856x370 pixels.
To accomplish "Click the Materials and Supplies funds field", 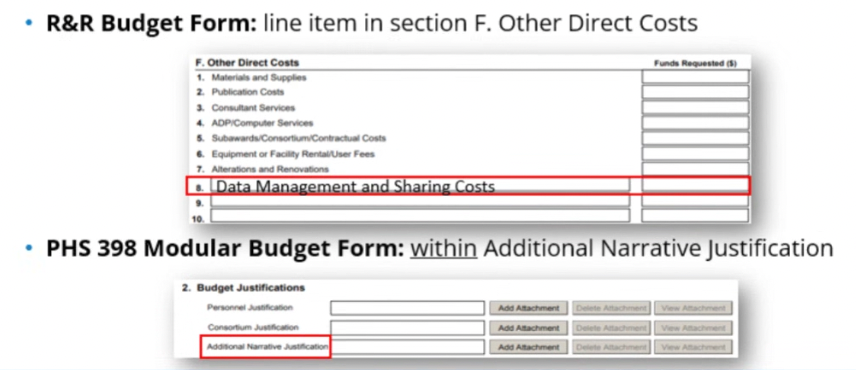I will (x=695, y=77).
